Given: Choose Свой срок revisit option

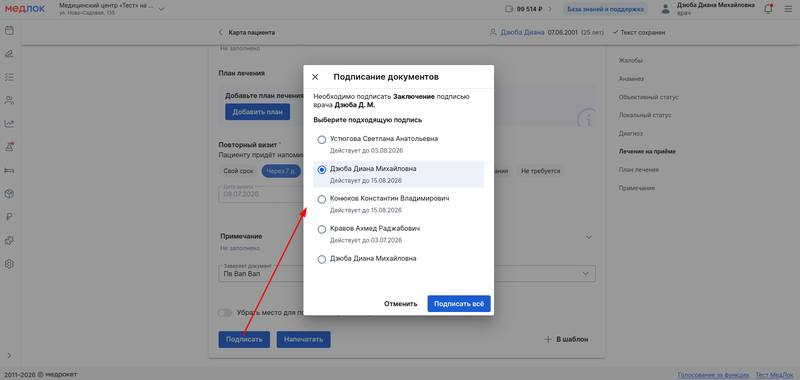Looking at the screenshot, I should coord(238,171).
